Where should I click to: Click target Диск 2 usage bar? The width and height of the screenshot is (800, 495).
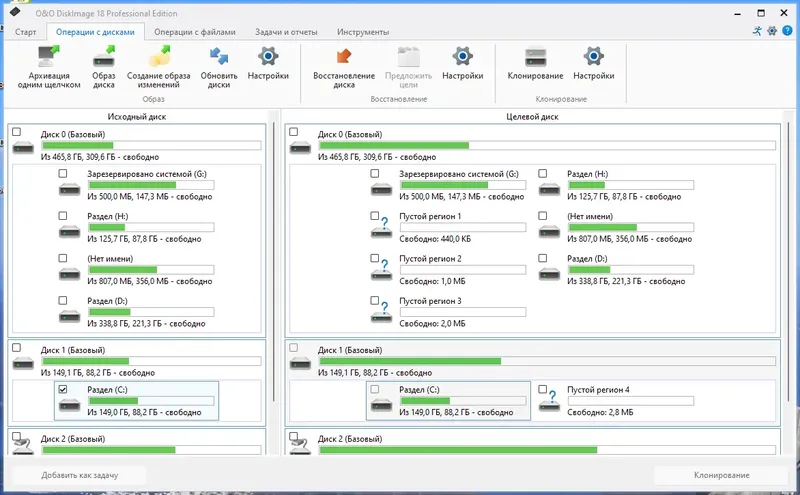(547, 450)
